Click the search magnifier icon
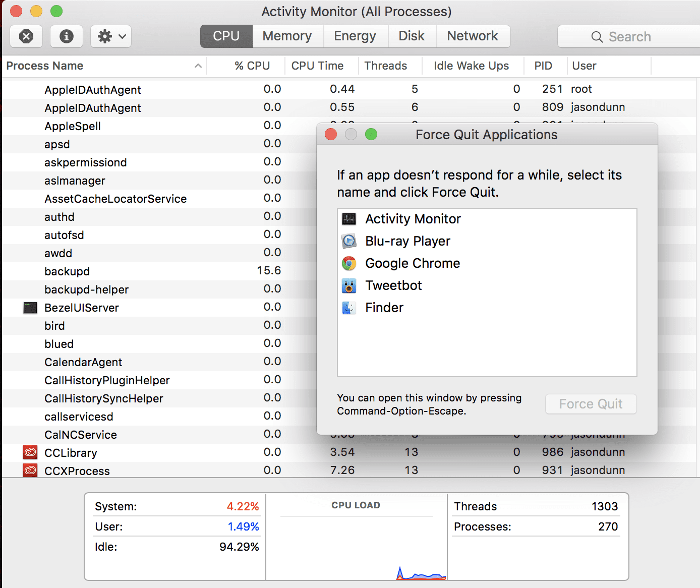 point(597,37)
